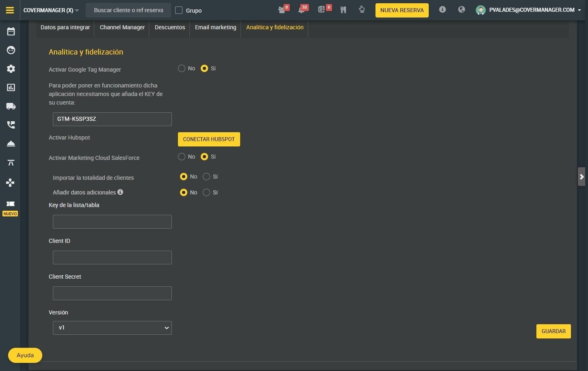Click the info icon beside Añadir datos adicionales
Image resolution: width=588 pixels, height=371 pixels.
coord(120,192)
